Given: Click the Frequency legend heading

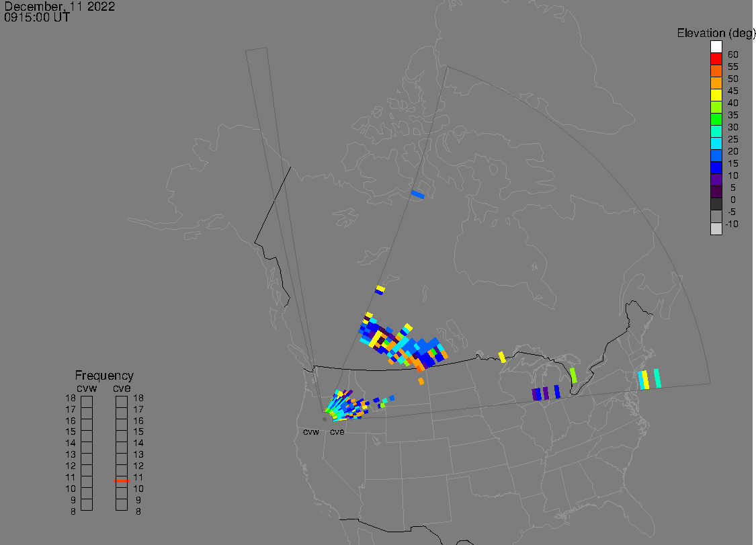Looking at the screenshot, I should tap(104, 376).
